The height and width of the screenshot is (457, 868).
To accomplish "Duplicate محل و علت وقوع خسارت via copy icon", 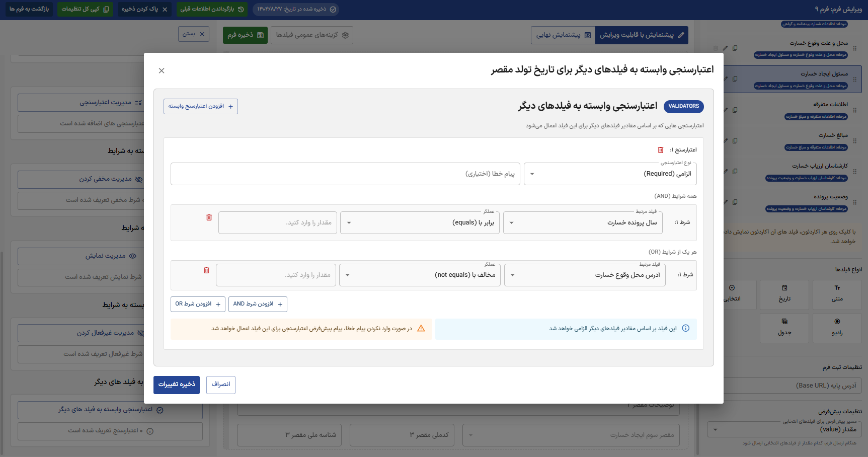I will [735, 48].
